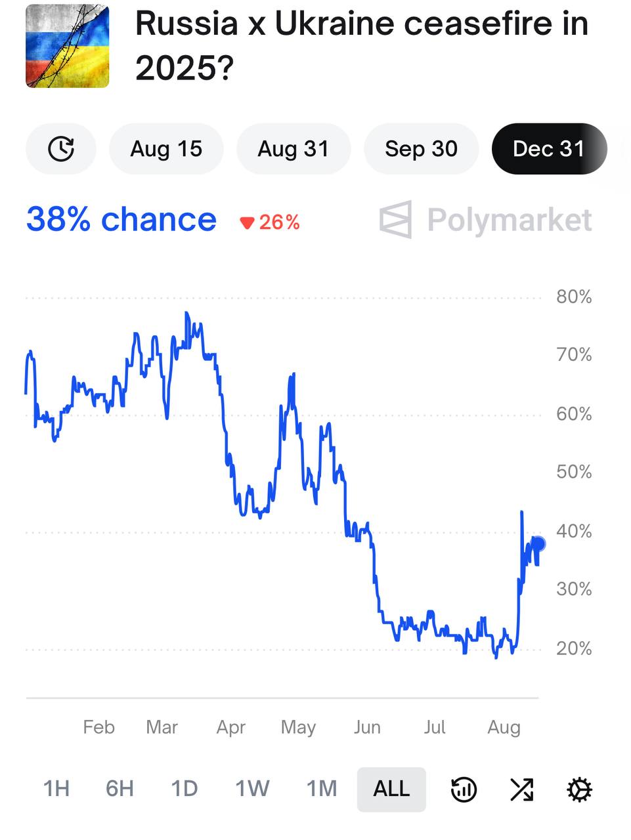This screenshot has width=631, height=840.
Task: Select the ALL time range
Action: point(391,789)
